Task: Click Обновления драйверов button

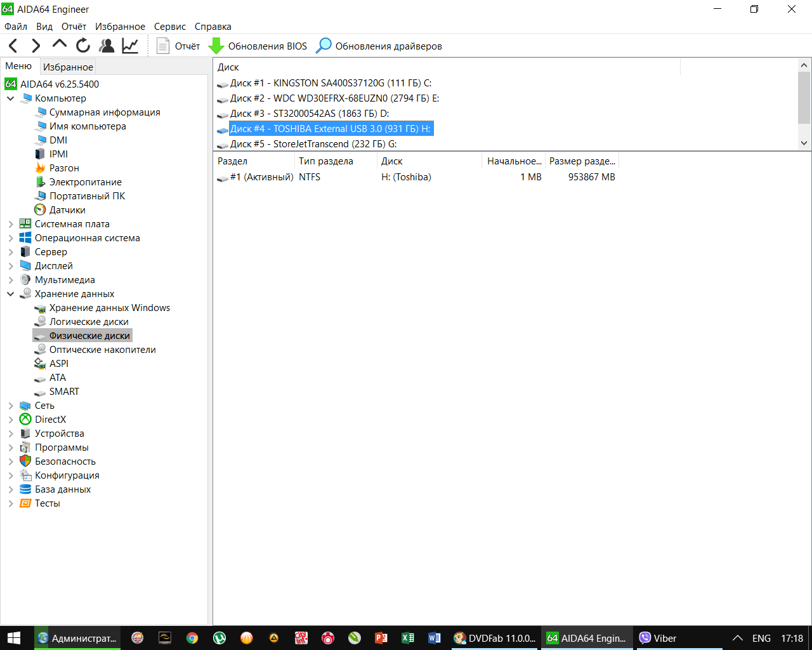Action: 379,46
